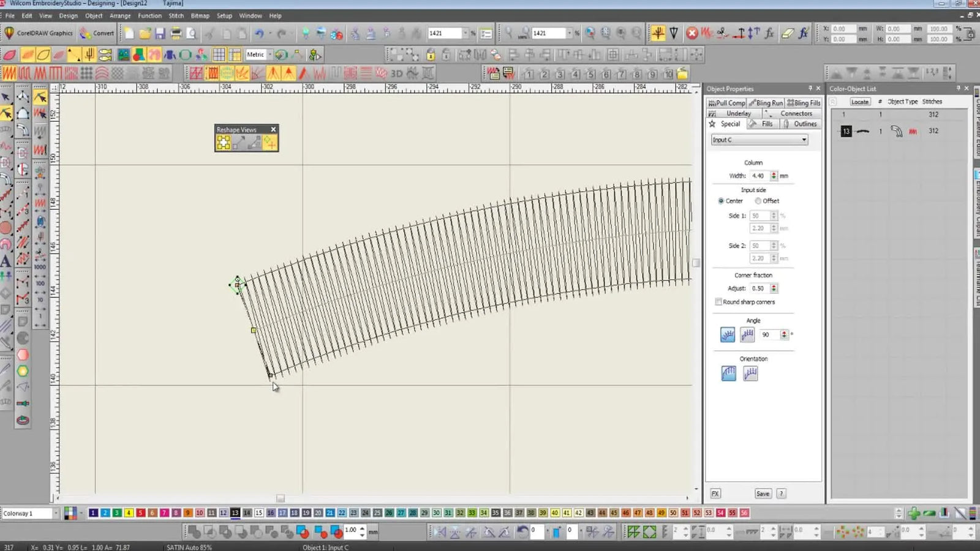Viewport: 980px width, 551px height.
Task: Toggle the first Angle stitch icon
Action: click(728, 334)
